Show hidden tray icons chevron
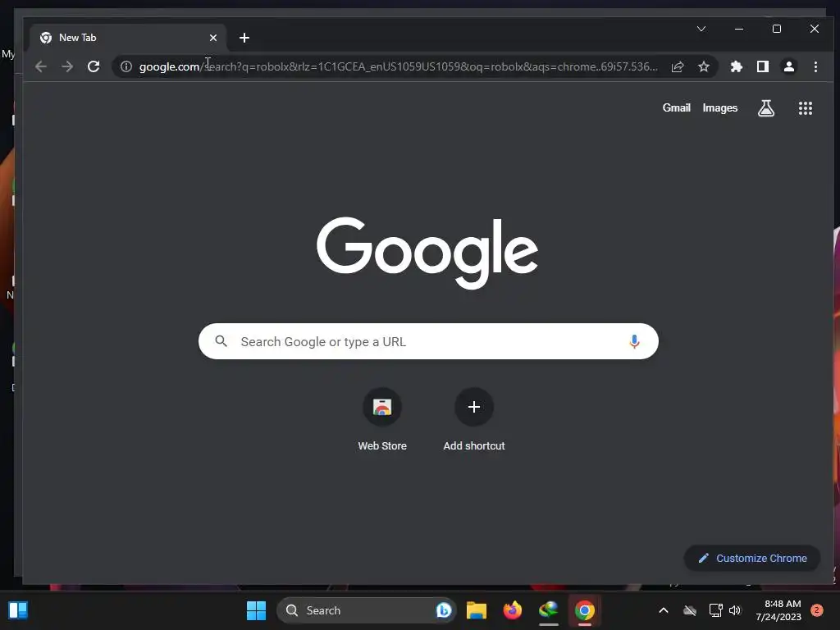The height and width of the screenshot is (630, 840). [x=663, y=610]
